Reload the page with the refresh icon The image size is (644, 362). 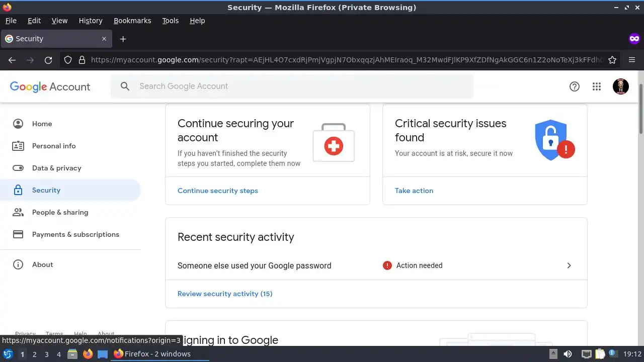[48, 60]
